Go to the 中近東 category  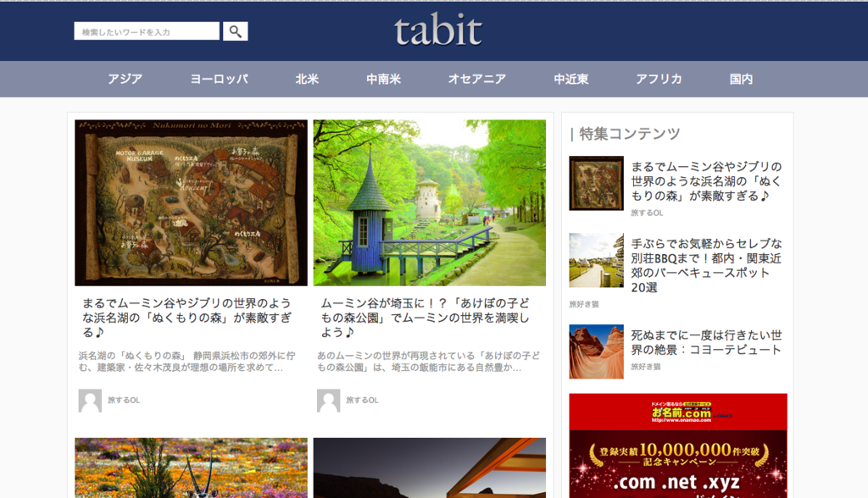coord(571,79)
